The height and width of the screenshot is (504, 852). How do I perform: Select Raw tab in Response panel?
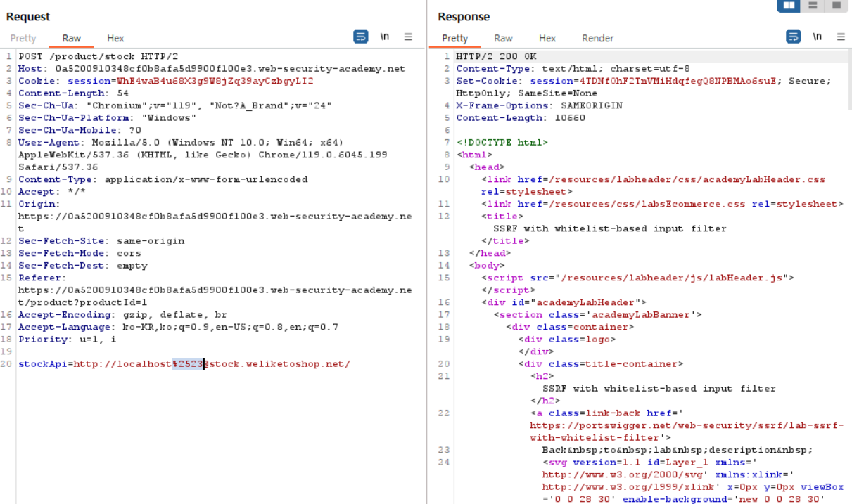click(x=503, y=39)
